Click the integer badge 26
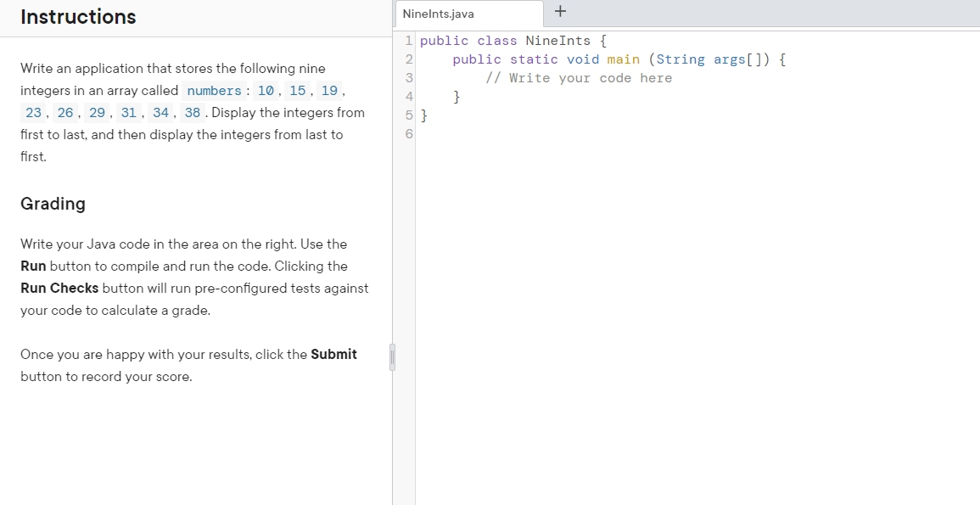Image resolution: width=980 pixels, height=505 pixels. coord(65,112)
